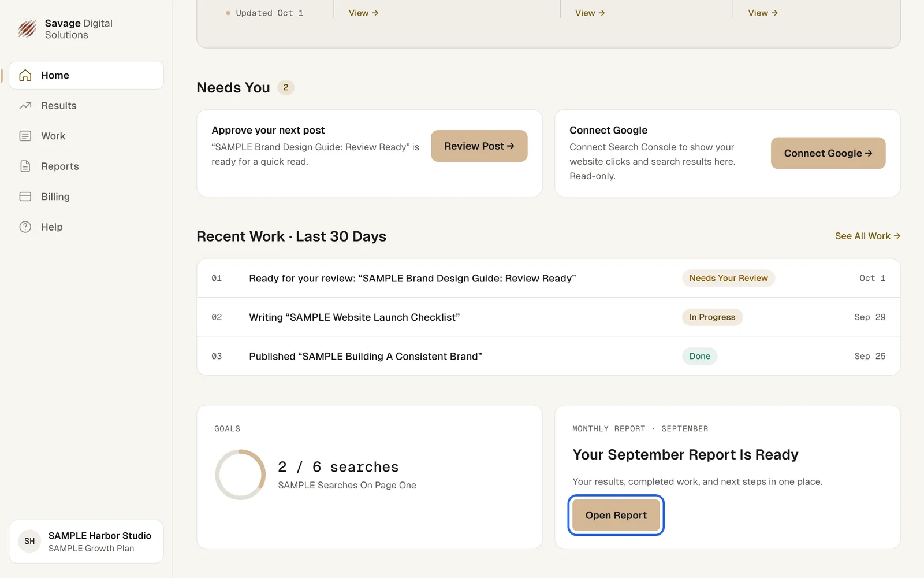The image size is (924, 578).
Task: Click the SH avatar badge
Action: click(29, 542)
